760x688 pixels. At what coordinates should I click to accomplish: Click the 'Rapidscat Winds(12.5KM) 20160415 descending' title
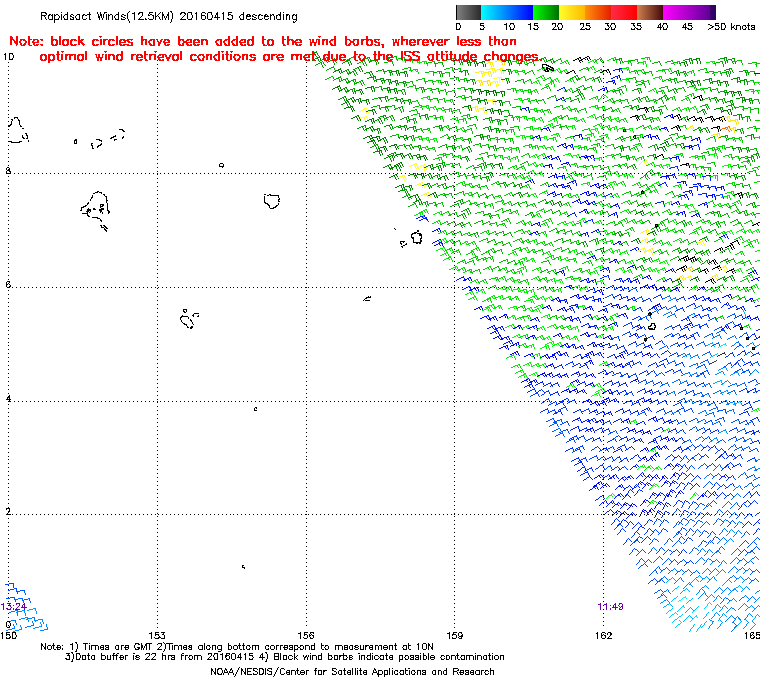(x=169, y=16)
